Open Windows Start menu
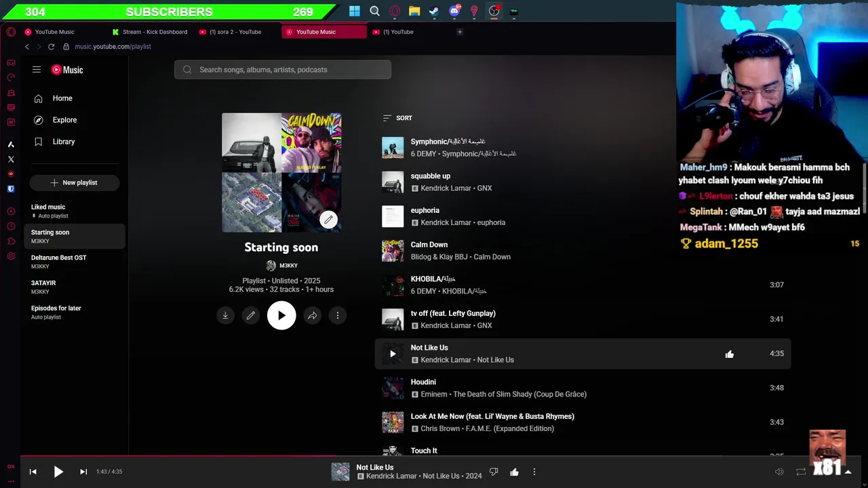Viewport: 868px width, 488px height. tap(355, 11)
